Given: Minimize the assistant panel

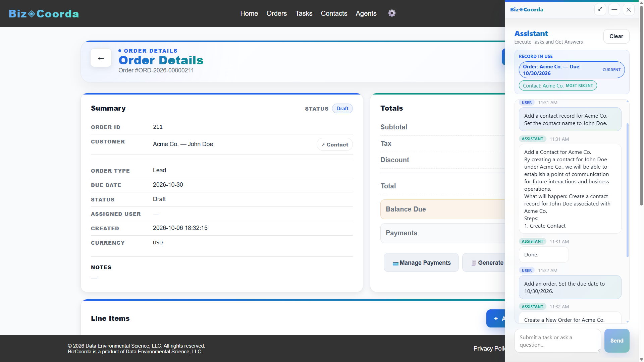Looking at the screenshot, I should tap(614, 9).
